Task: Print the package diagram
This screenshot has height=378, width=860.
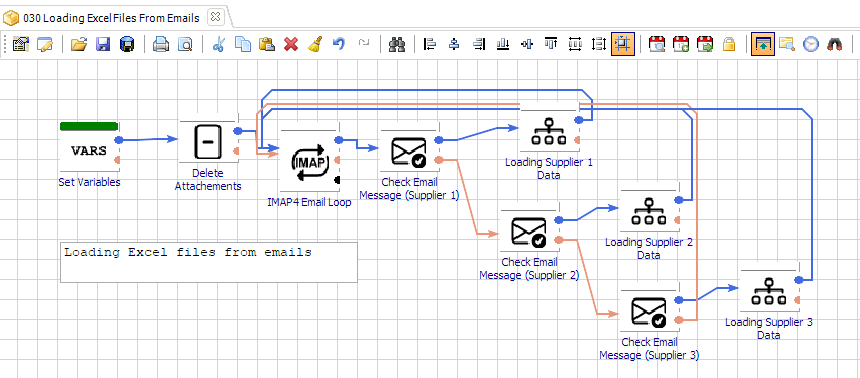Action: coord(161,44)
